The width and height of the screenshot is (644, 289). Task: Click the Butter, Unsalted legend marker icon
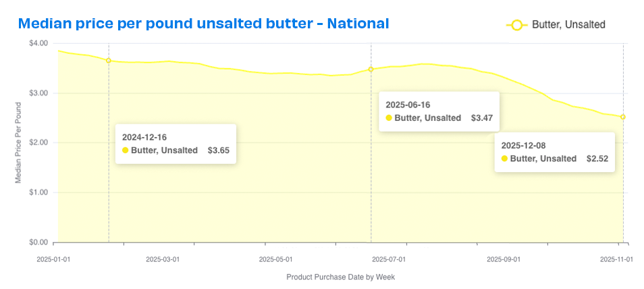pos(517,25)
